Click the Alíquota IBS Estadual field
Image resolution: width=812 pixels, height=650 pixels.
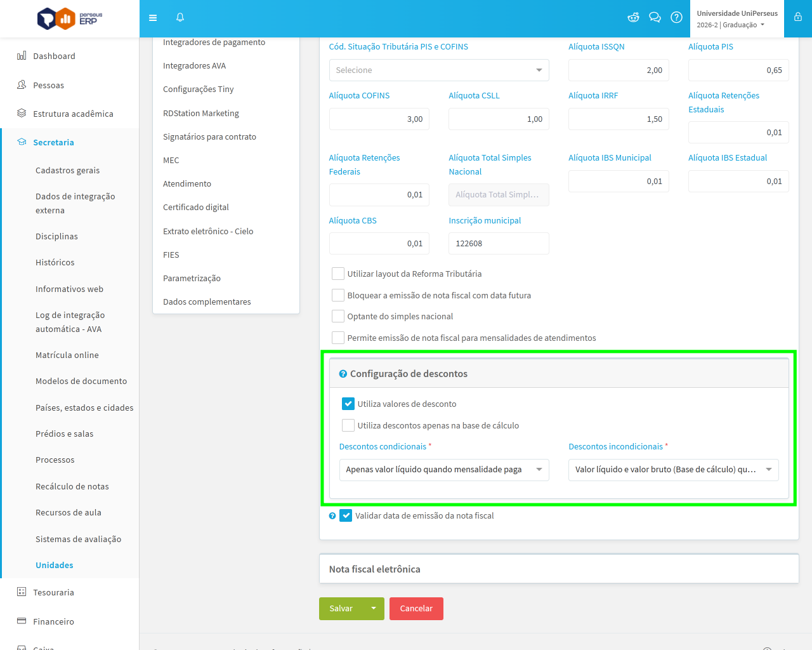tap(738, 181)
